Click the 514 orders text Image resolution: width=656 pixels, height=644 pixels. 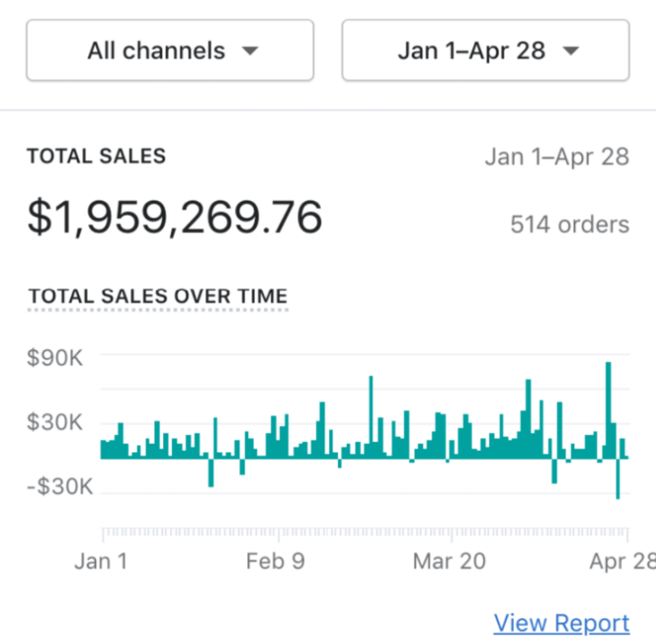coord(570,225)
